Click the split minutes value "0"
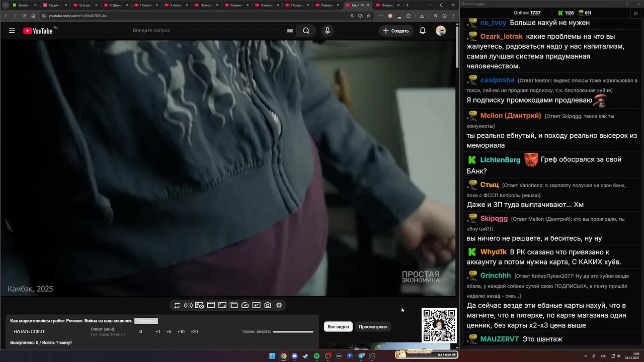 tap(140, 332)
